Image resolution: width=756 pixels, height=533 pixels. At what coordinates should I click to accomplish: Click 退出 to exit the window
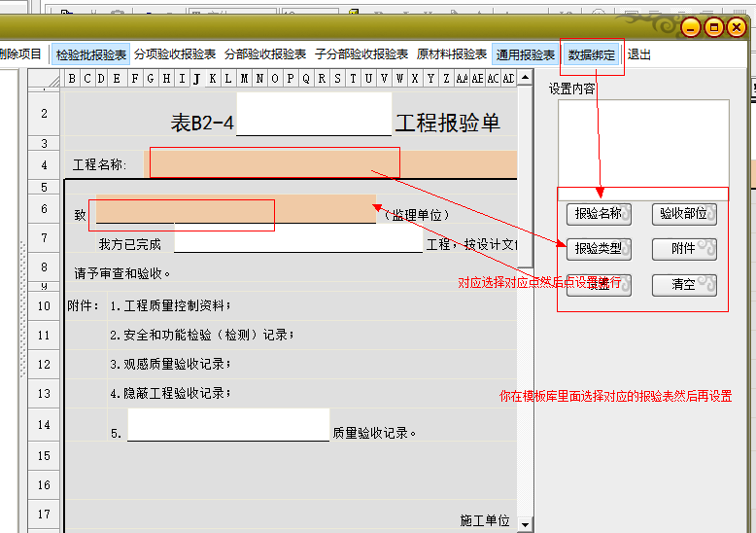pos(639,55)
